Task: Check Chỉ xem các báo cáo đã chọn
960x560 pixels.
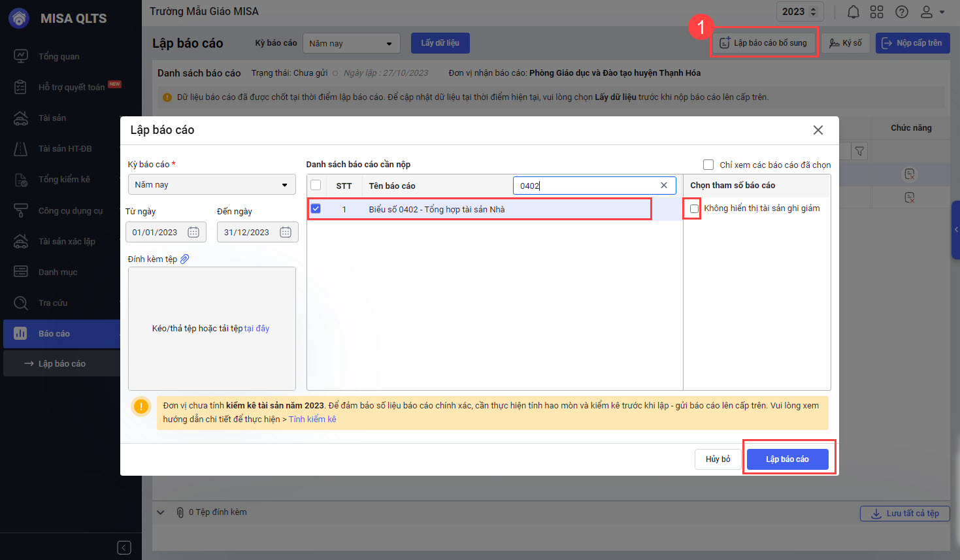Action: click(708, 165)
